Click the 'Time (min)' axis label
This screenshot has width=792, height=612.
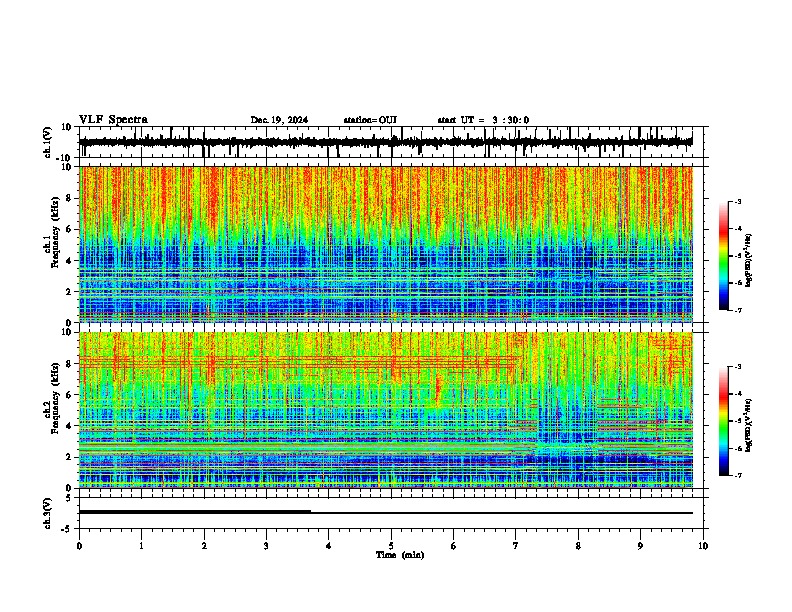pyautogui.click(x=400, y=555)
